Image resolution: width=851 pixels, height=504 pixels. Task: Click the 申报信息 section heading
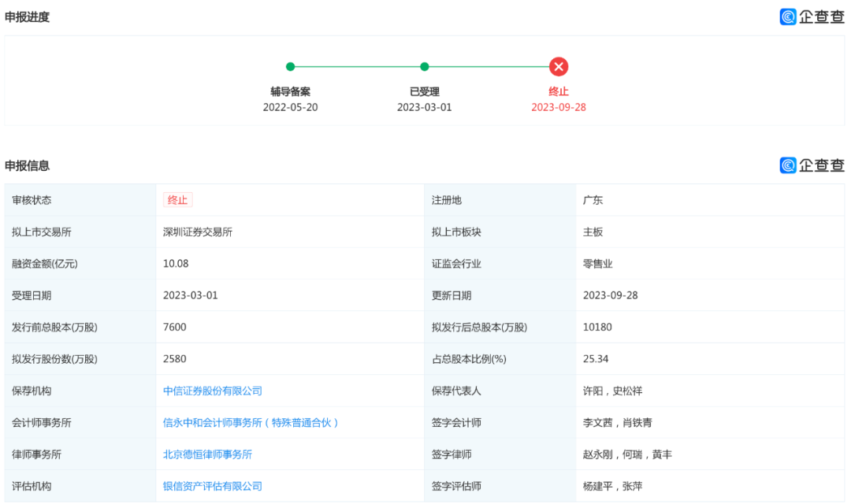[x=28, y=165]
